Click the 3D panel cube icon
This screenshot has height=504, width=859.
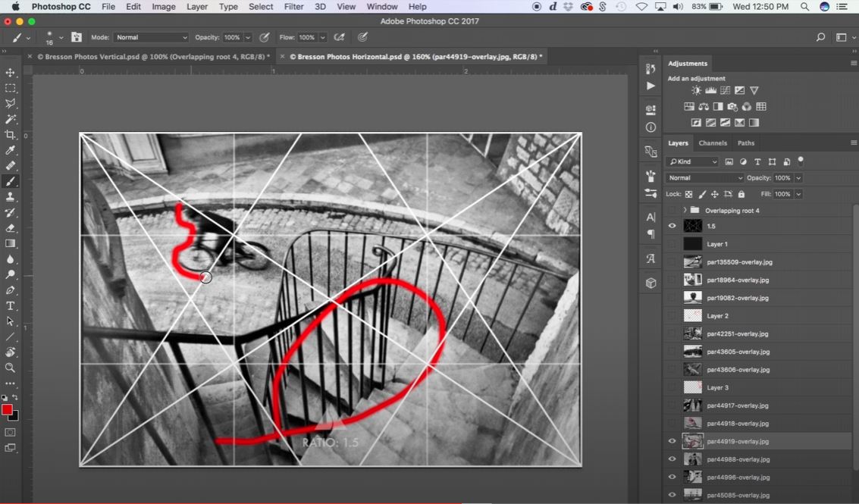tap(651, 283)
